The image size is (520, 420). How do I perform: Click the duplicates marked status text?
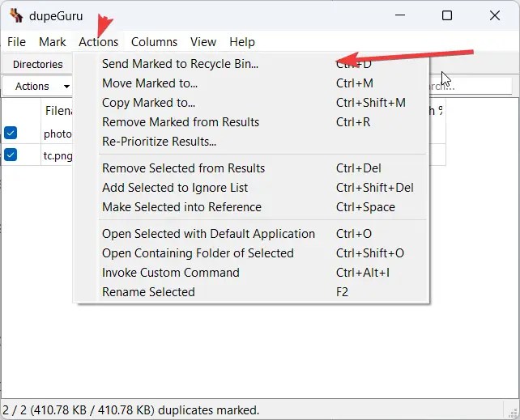[130, 410]
